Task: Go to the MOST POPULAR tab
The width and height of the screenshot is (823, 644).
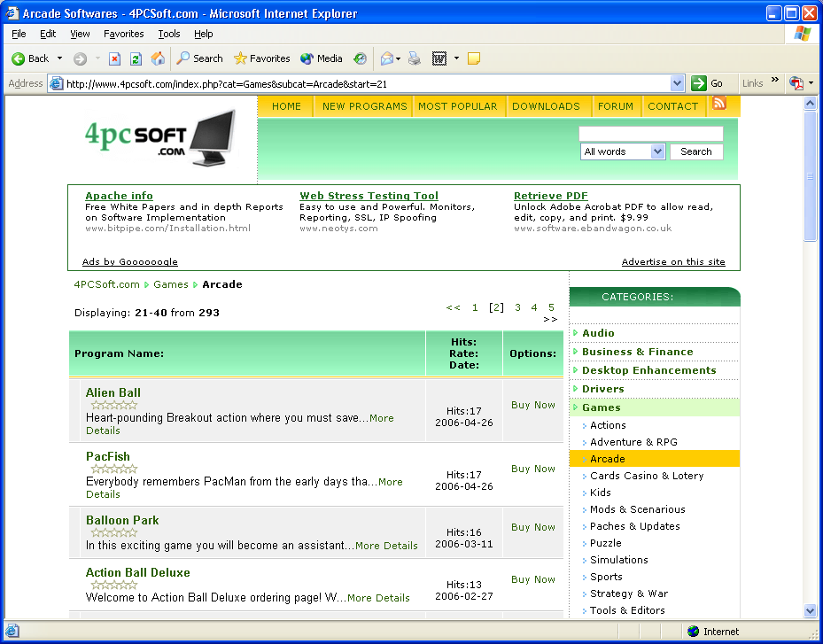Action: coord(457,106)
